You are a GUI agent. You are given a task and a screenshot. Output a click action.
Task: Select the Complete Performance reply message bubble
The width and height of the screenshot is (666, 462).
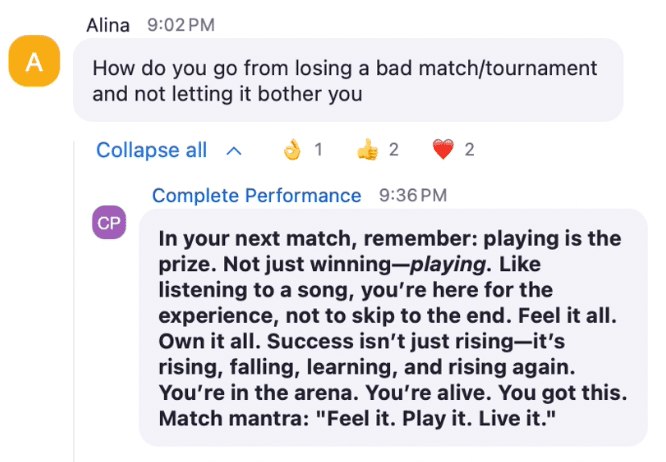[393, 327]
